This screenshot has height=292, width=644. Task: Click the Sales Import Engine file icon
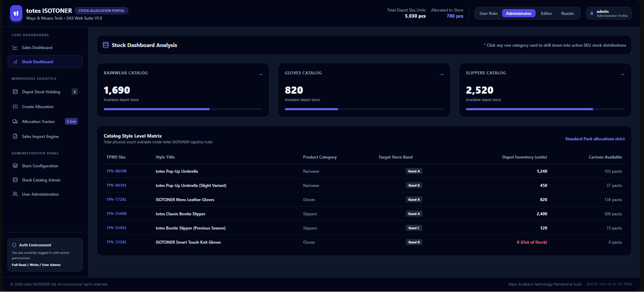tap(15, 137)
